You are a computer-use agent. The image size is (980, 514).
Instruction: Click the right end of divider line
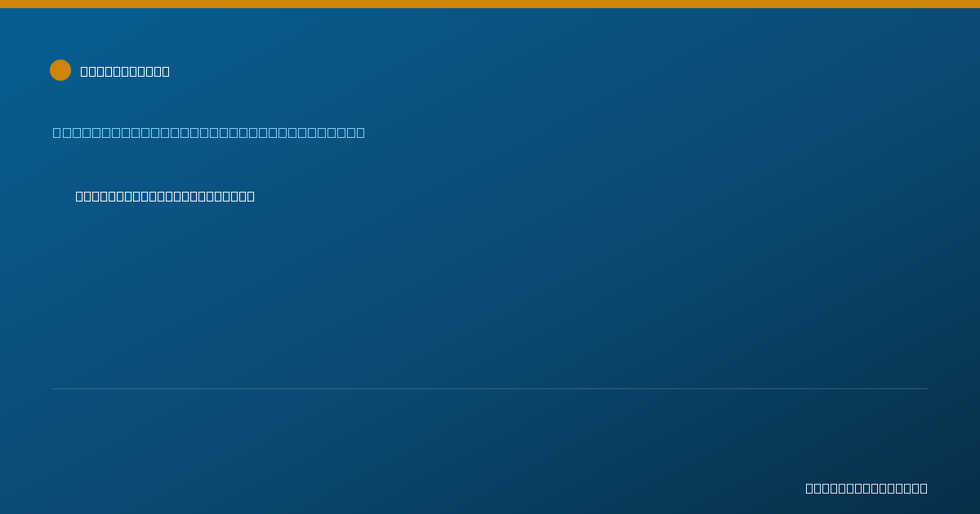926,388
